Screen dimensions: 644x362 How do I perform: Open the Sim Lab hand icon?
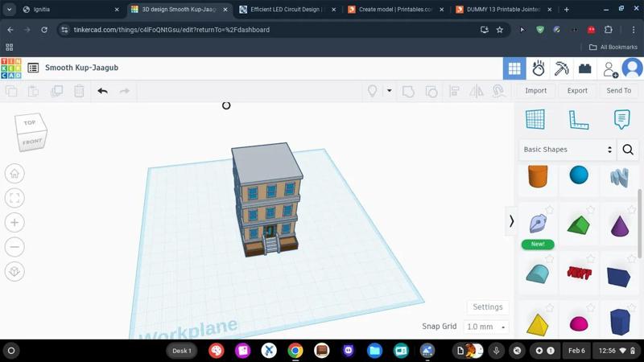(x=538, y=68)
